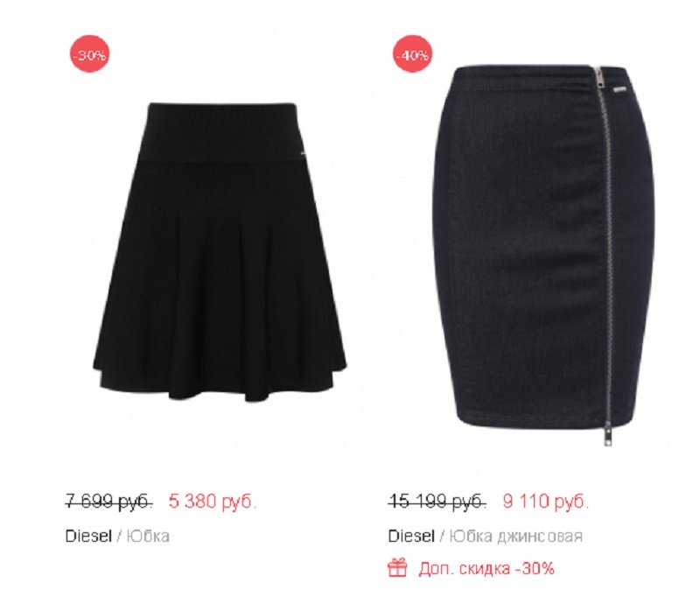Screen dimensions: 700x590
Task: Open the Юбка product title
Action: tap(148, 536)
